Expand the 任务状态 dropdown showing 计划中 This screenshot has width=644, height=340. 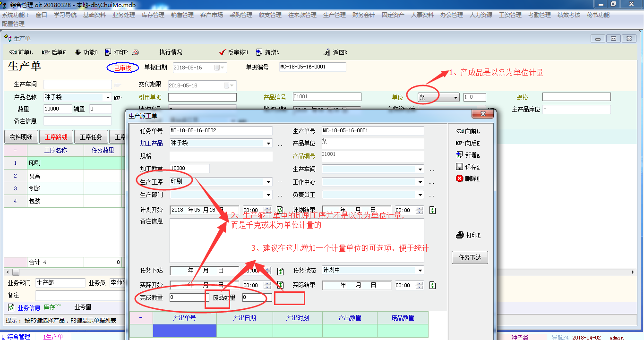pos(420,271)
